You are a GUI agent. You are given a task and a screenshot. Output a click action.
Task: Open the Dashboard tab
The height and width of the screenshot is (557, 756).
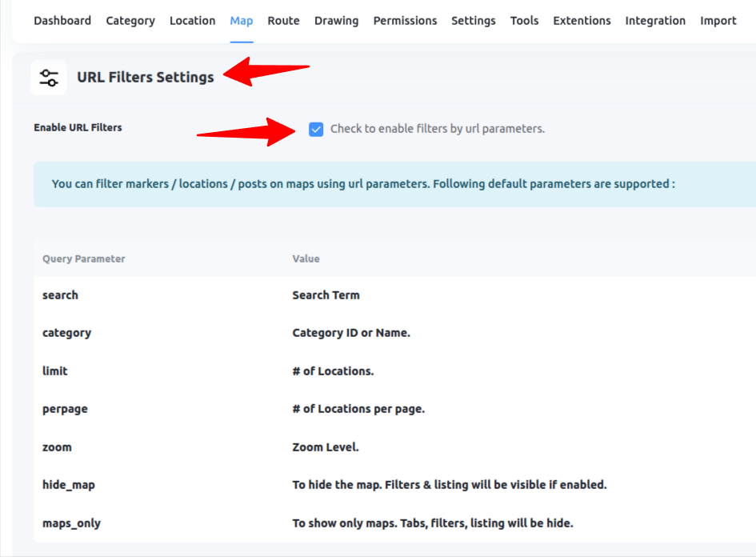click(x=62, y=21)
